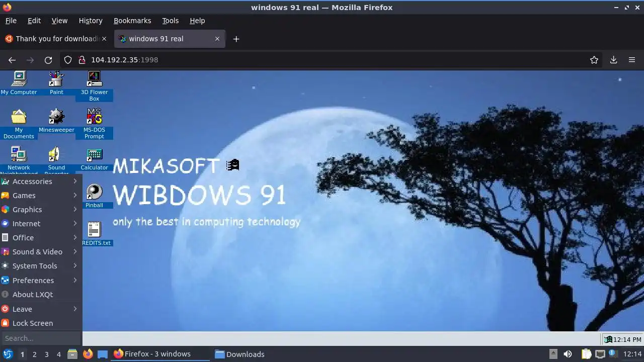Viewport: 644px width, 362px height.
Task: Expand the Accessories submenu
Action: [41, 182]
